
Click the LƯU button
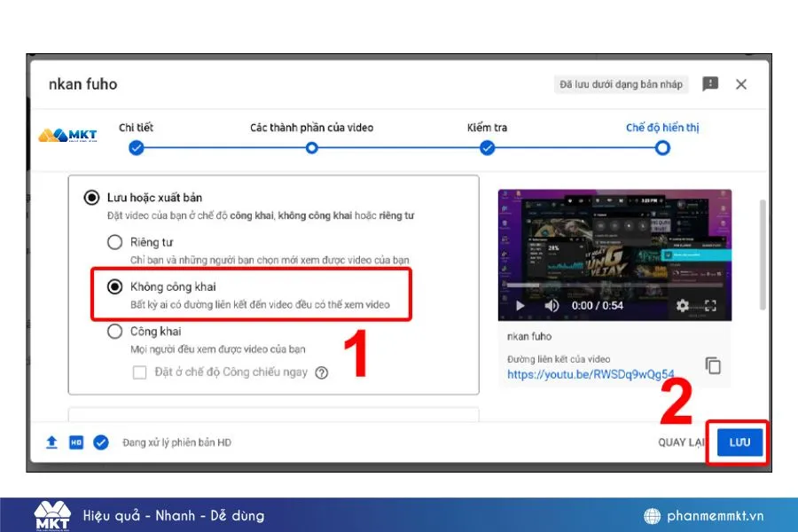coord(739,442)
